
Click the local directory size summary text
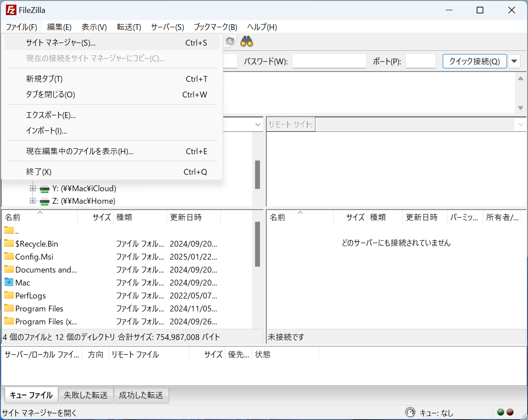click(x=112, y=337)
